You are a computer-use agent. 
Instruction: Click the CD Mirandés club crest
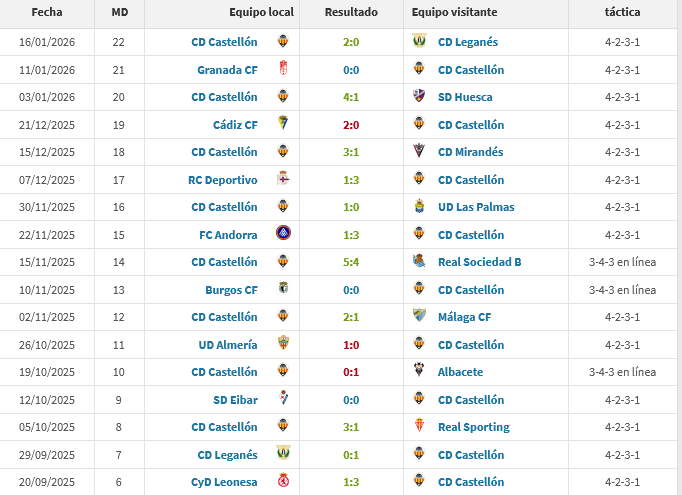pos(419,152)
